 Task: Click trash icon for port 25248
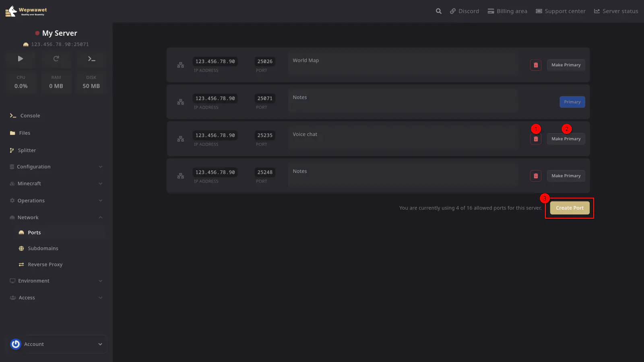[535, 176]
